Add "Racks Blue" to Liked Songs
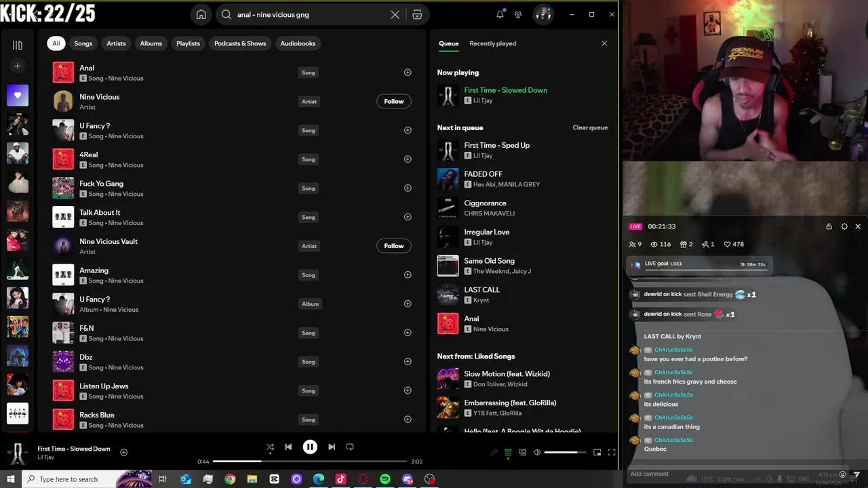868x488 pixels. pos(408,420)
